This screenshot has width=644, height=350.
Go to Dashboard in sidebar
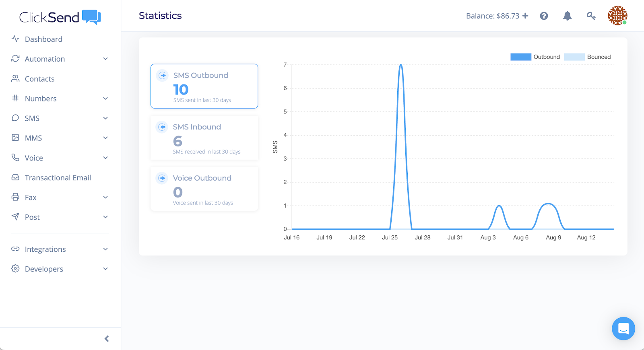pyautogui.click(x=43, y=39)
